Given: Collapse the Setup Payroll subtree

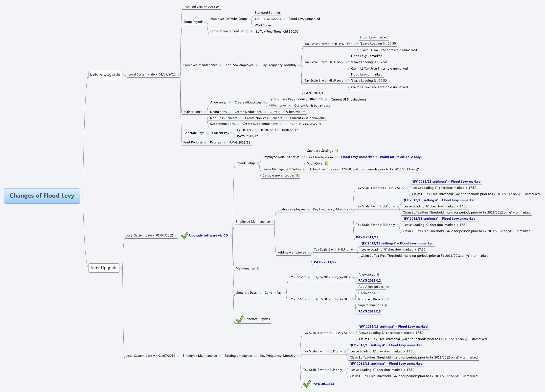Looking at the screenshot, I should (205, 22).
